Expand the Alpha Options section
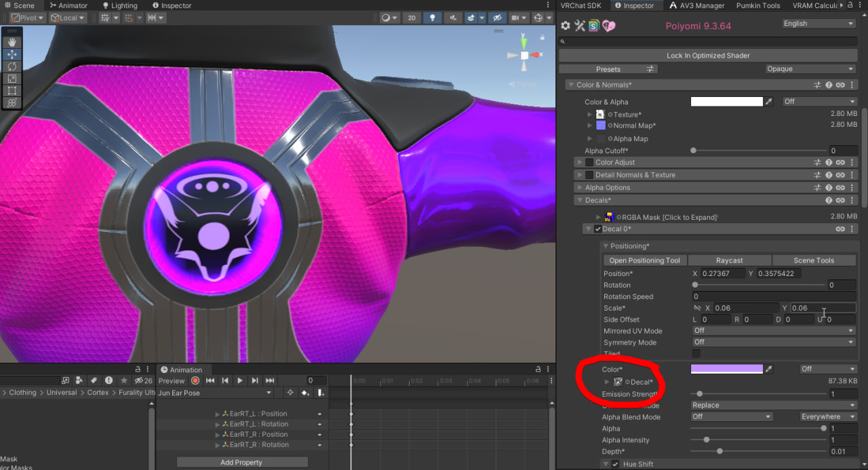Screen dimensions: 868x470 click(607, 188)
